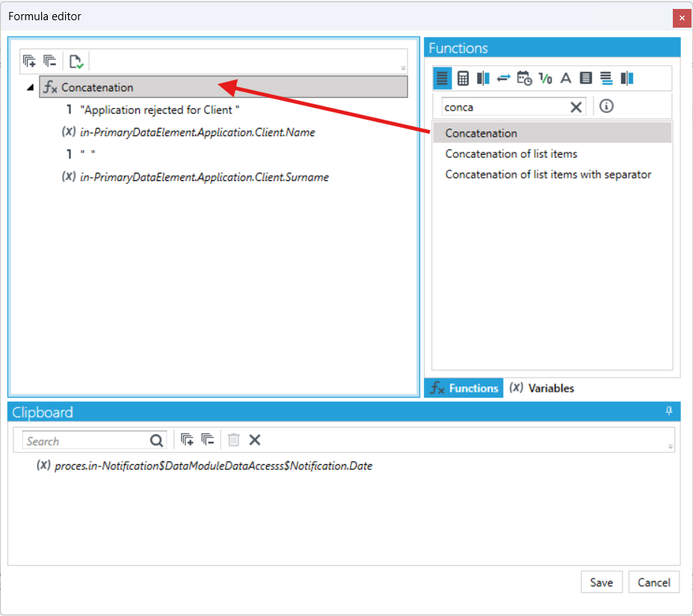Click the X clear icon in Clipboard toolbar
693x616 pixels.
coord(255,440)
